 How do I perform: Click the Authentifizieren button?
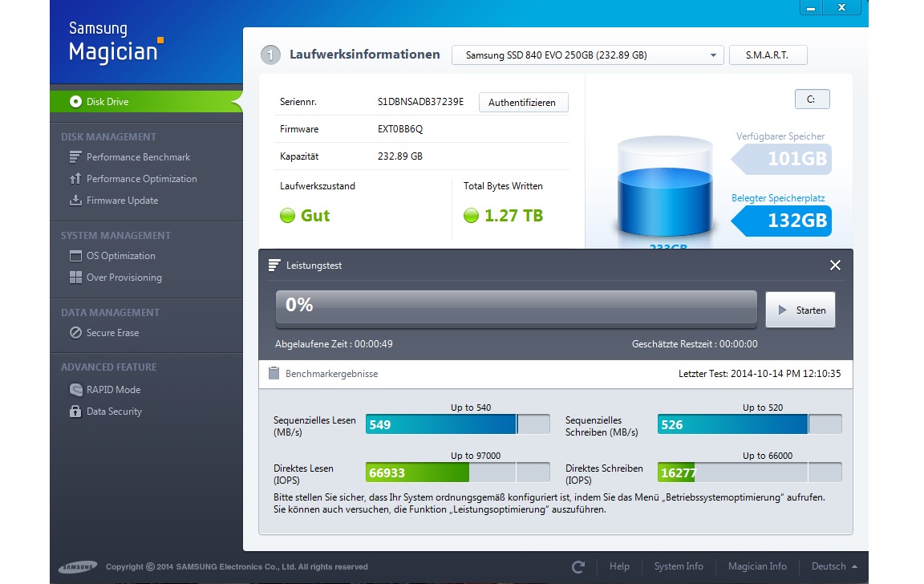(523, 102)
